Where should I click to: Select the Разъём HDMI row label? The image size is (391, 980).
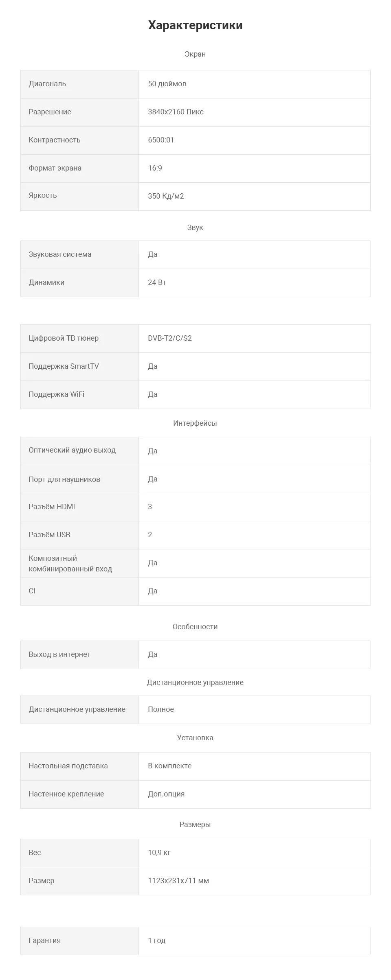click(52, 507)
